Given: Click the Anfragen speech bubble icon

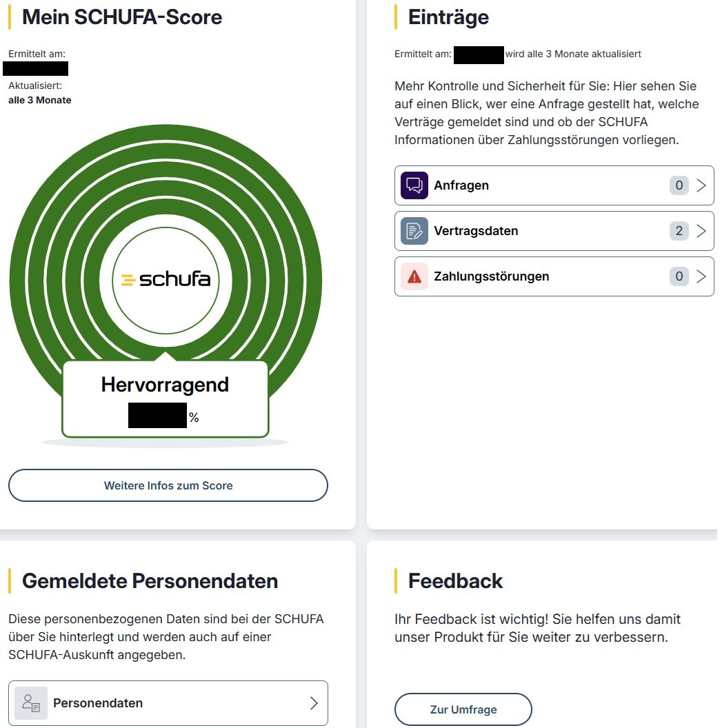Looking at the screenshot, I should (x=414, y=185).
